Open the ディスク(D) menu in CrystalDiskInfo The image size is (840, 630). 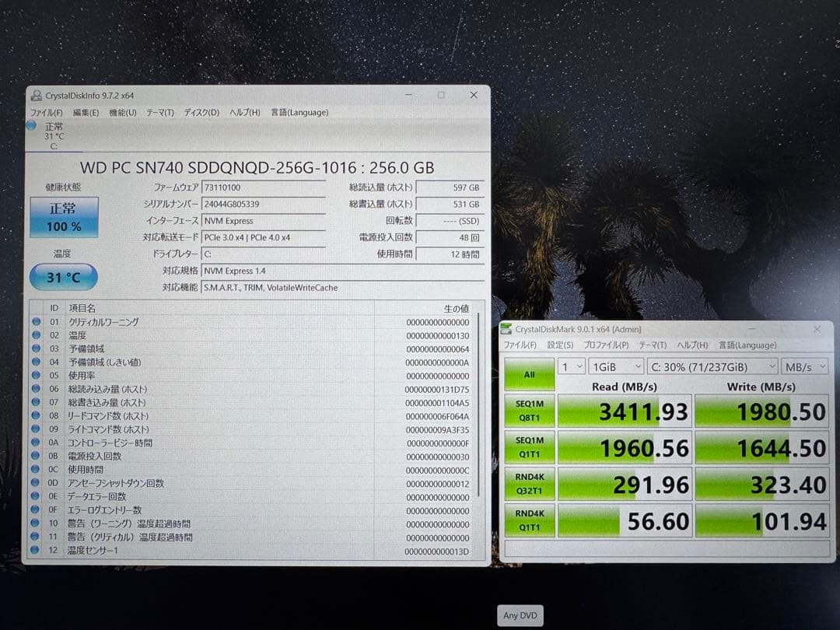[199, 112]
